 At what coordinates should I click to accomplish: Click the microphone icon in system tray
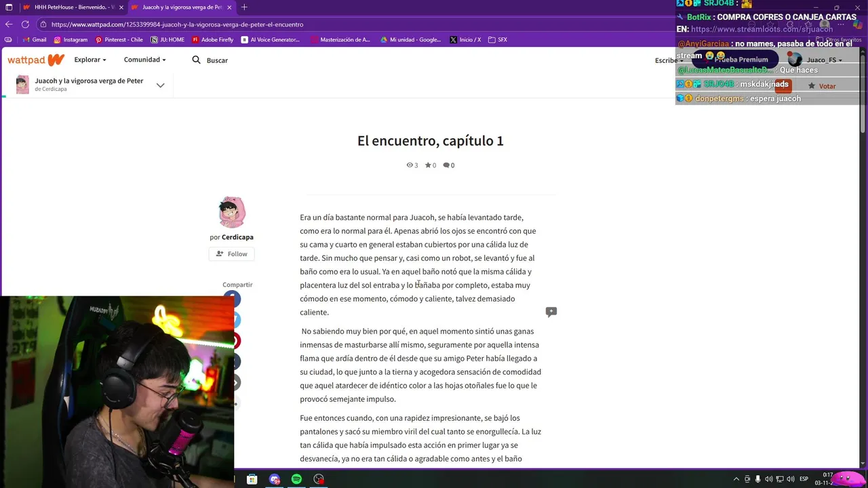pyautogui.click(x=758, y=479)
